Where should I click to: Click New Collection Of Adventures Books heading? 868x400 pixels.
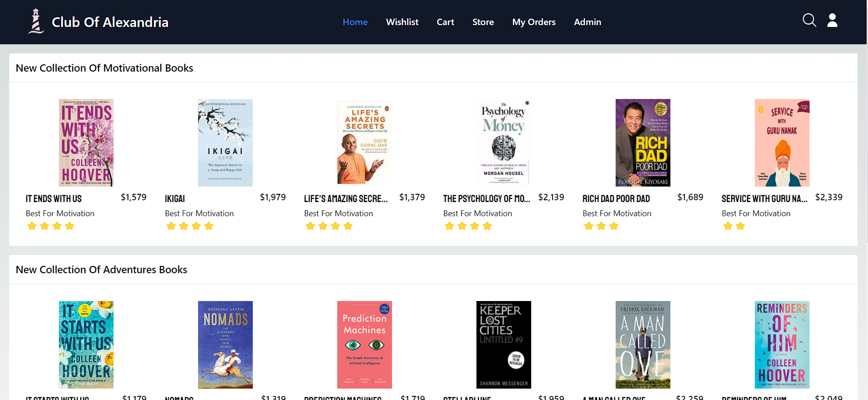coord(101,270)
